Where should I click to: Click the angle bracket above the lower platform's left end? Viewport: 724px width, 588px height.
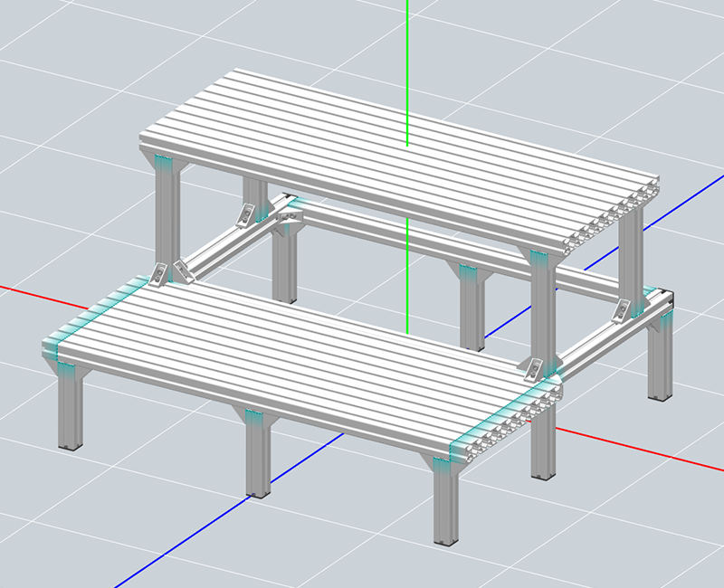pos(181,270)
